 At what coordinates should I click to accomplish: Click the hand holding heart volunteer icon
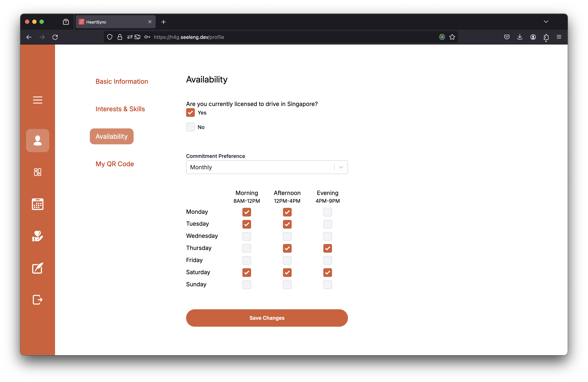coord(37,236)
